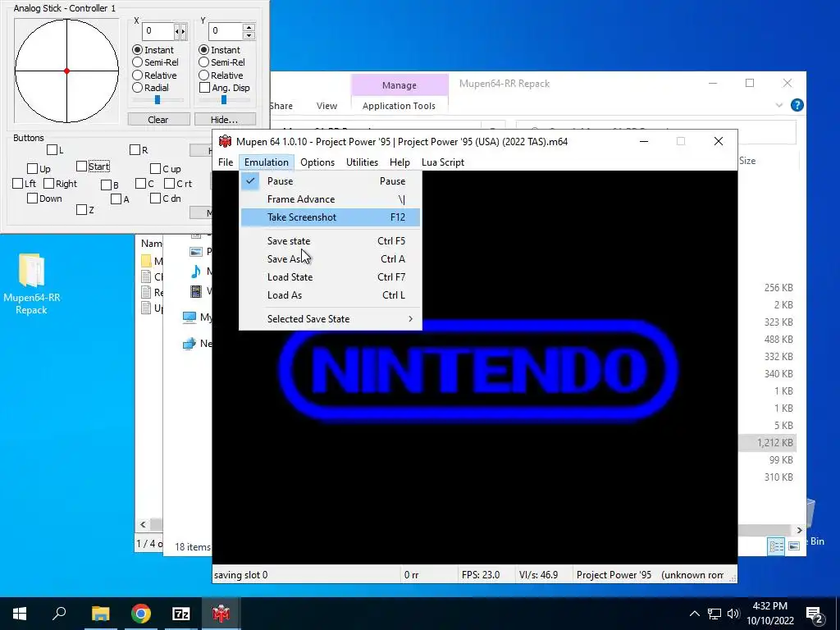Select the computer icon in Explorer navigation pane
The image size is (840, 630).
189,317
